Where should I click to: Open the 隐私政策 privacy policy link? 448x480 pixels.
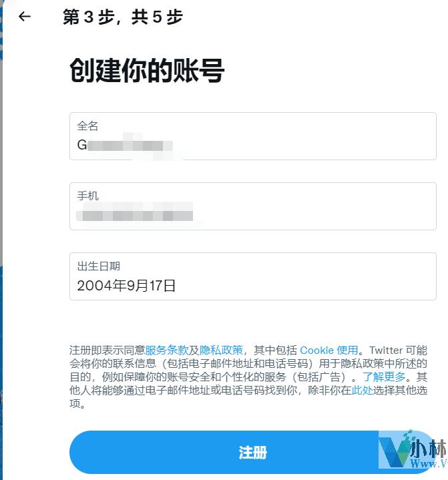click(221, 350)
